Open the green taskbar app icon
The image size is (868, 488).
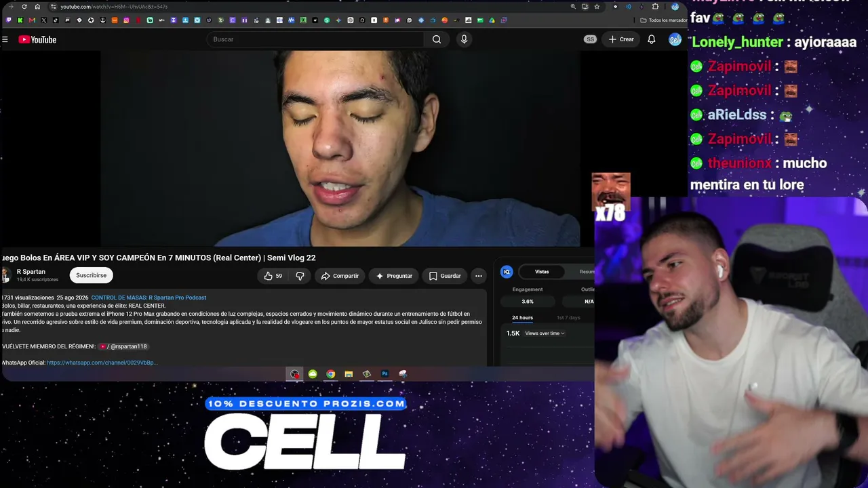(x=313, y=374)
